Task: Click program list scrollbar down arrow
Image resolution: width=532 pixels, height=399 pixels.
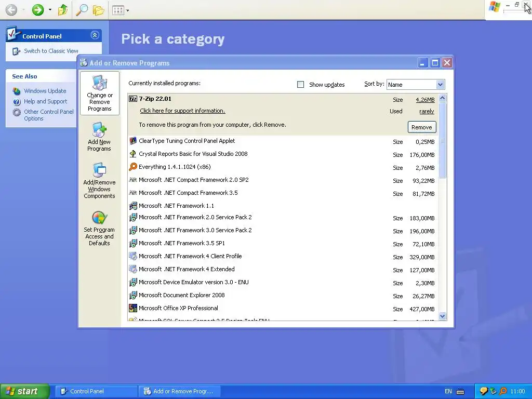Action: tap(443, 316)
